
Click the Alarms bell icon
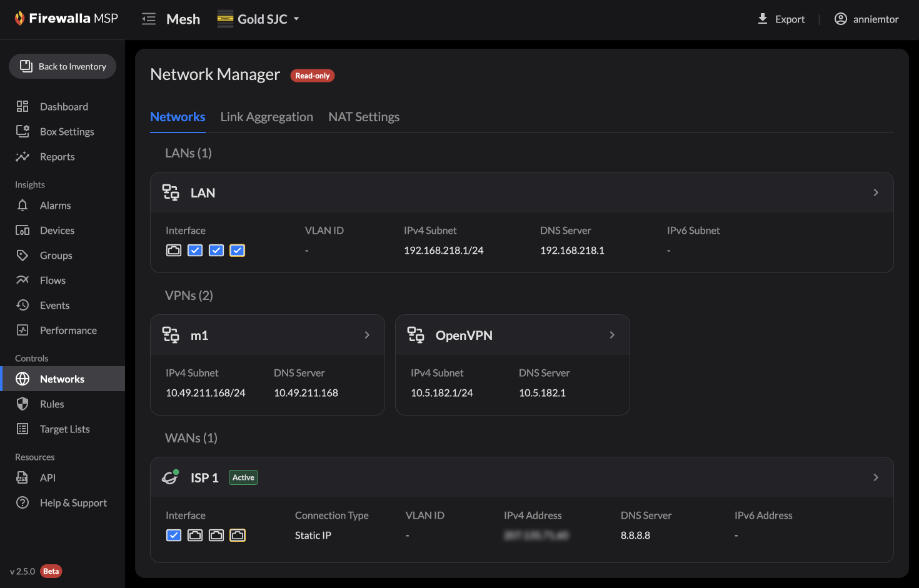23,205
